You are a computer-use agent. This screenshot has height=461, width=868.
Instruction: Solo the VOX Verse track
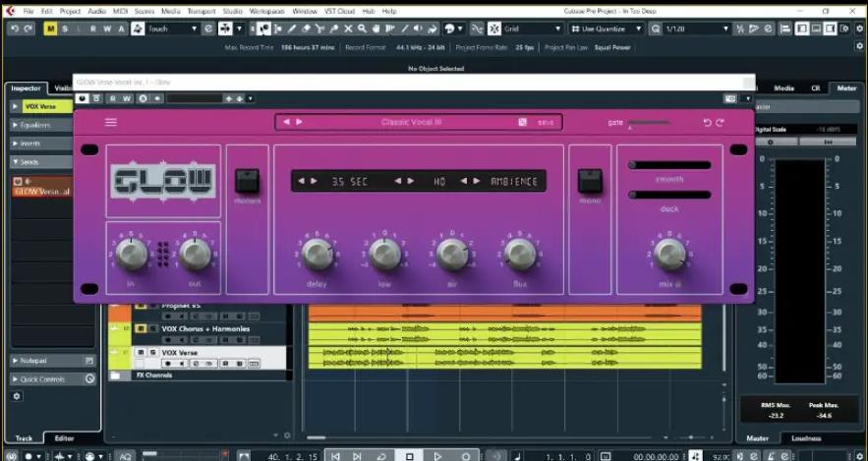pyautogui.click(x=152, y=353)
